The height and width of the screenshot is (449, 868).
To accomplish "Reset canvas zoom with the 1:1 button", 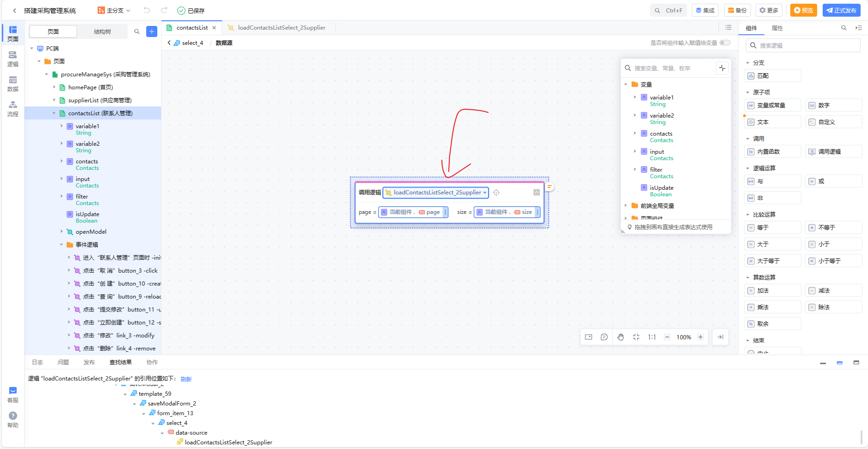I will (x=652, y=337).
